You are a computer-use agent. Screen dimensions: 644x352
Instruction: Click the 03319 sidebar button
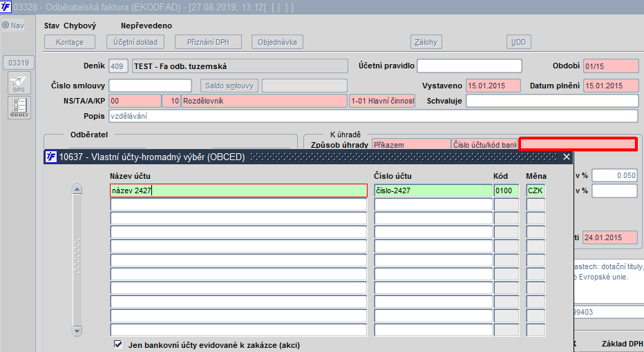(19, 63)
